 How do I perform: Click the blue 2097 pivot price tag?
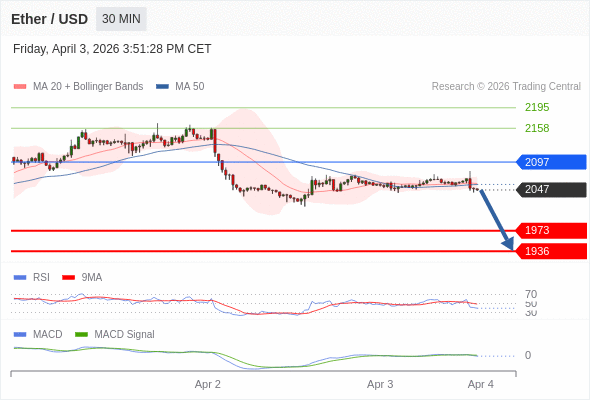551,162
